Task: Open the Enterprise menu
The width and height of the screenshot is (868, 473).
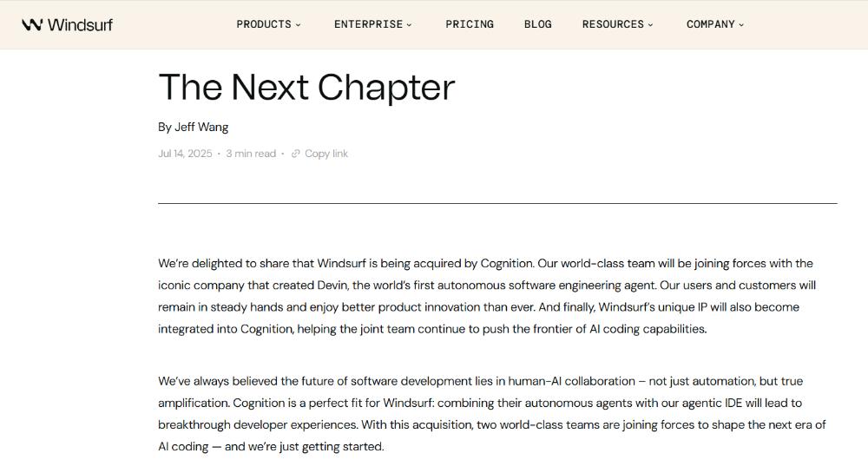Action: (368, 24)
